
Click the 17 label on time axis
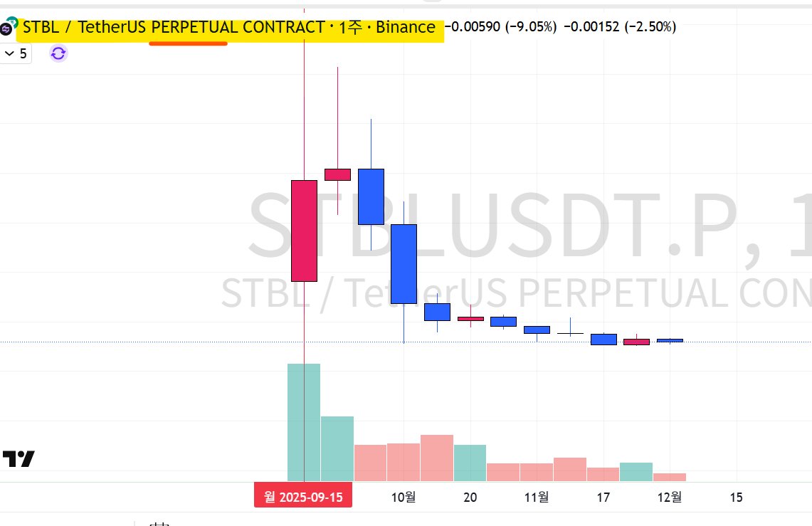point(603,497)
